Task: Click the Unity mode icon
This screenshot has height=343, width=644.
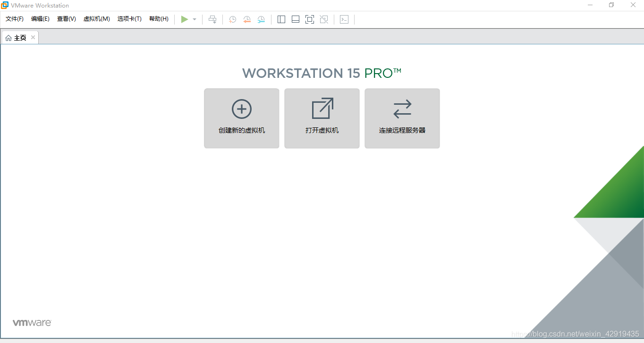Action: (324, 19)
